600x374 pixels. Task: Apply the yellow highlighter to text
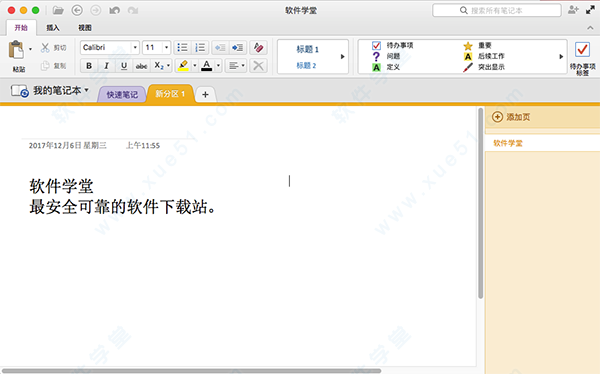(x=183, y=66)
